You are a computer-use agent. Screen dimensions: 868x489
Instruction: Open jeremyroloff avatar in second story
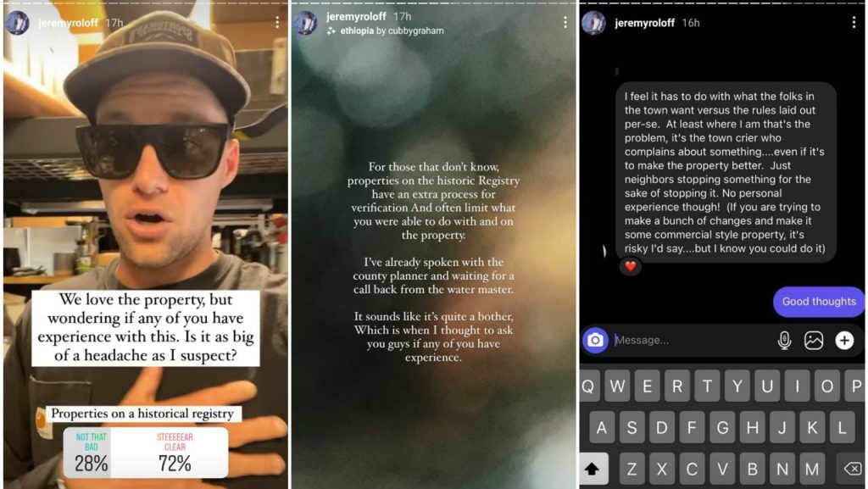305,23
